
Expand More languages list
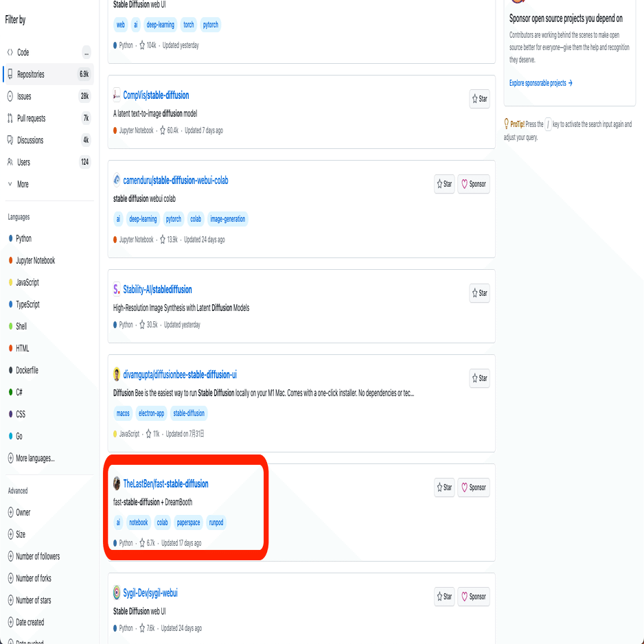[x=31, y=459]
